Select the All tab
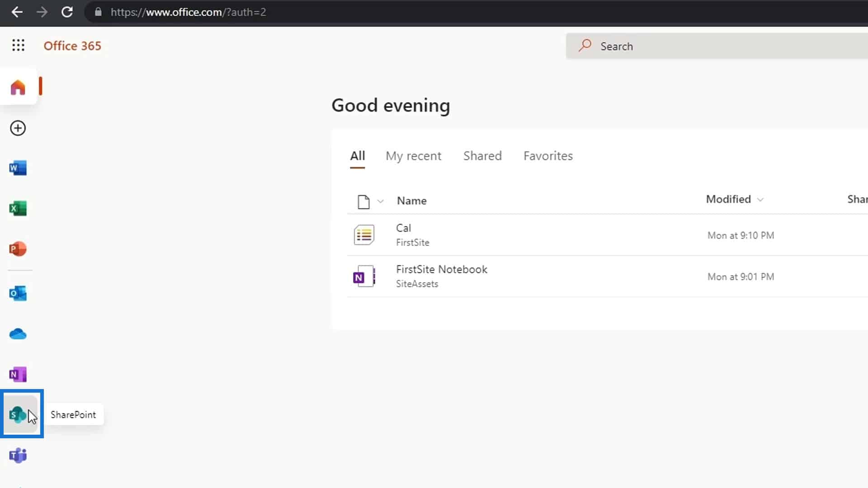Screen dimensions: 868x488 [x=357, y=156]
